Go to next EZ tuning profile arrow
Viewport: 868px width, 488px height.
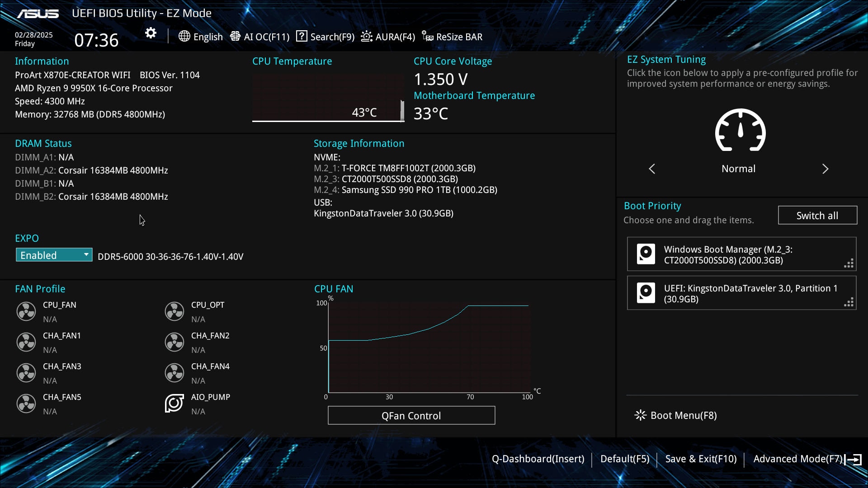825,169
